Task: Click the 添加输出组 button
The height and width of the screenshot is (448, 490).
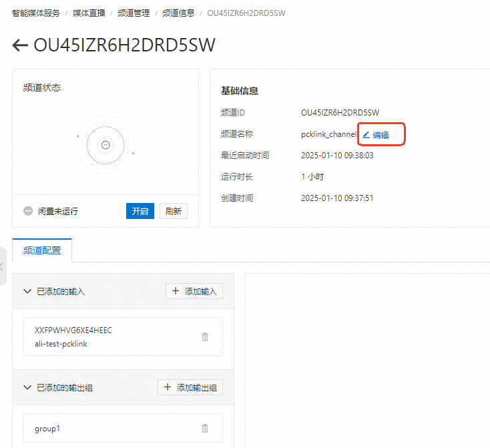Action: [190, 388]
